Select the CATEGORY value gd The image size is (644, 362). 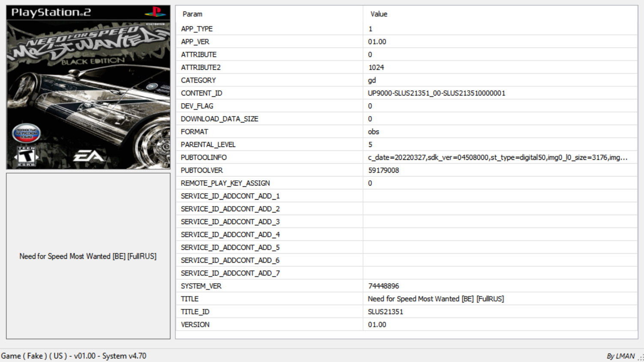pyautogui.click(x=372, y=80)
